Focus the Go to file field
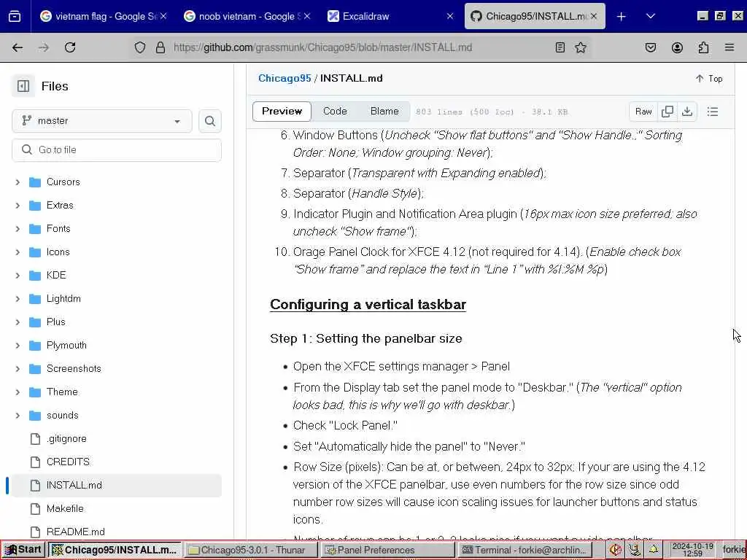 tap(117, 150)
